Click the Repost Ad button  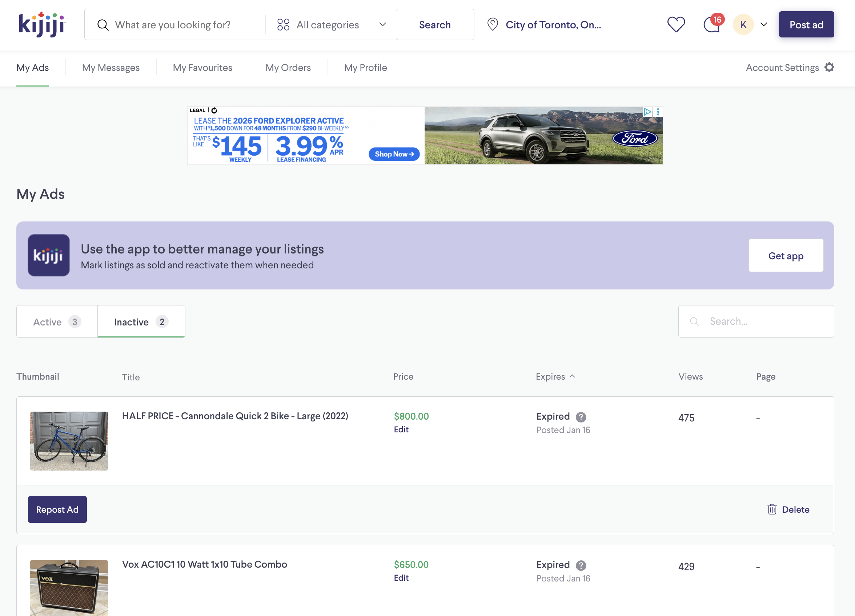(57, 509)
